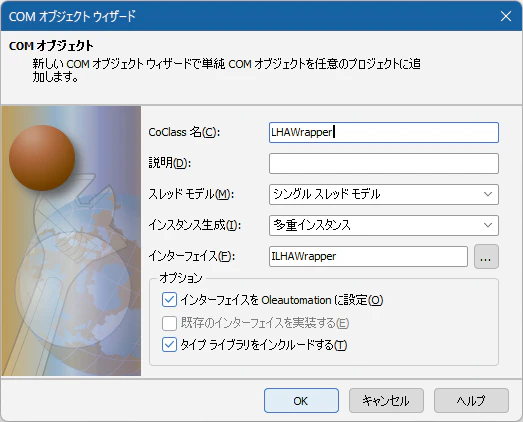Click the empty description (説明) field
This screenshot has height=422, width=523.
[x=384, y=163]
